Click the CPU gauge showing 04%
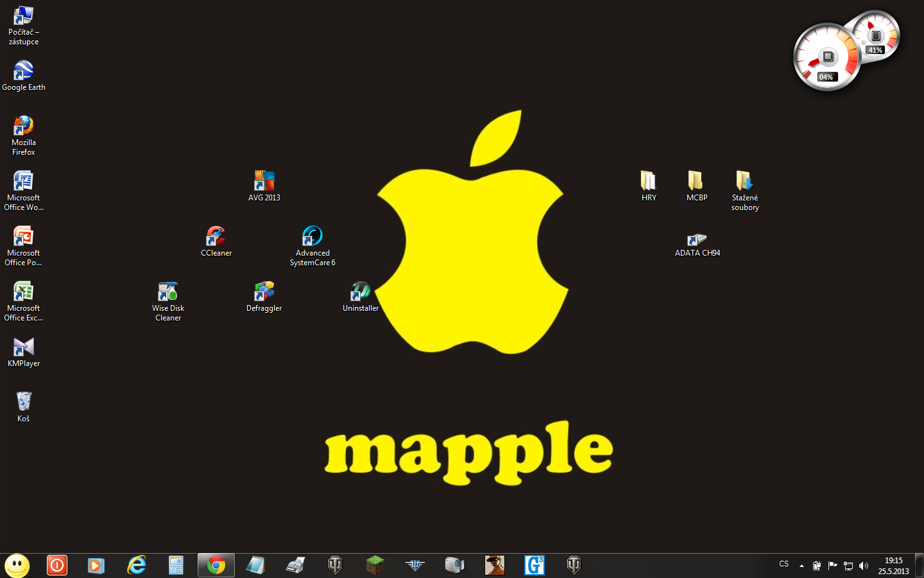The image size is (924, 578). point(826,58)
